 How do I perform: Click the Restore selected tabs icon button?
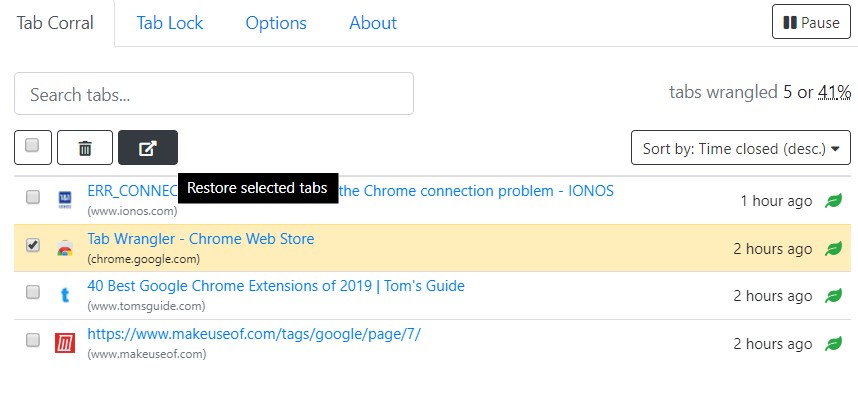coord(148,148)
